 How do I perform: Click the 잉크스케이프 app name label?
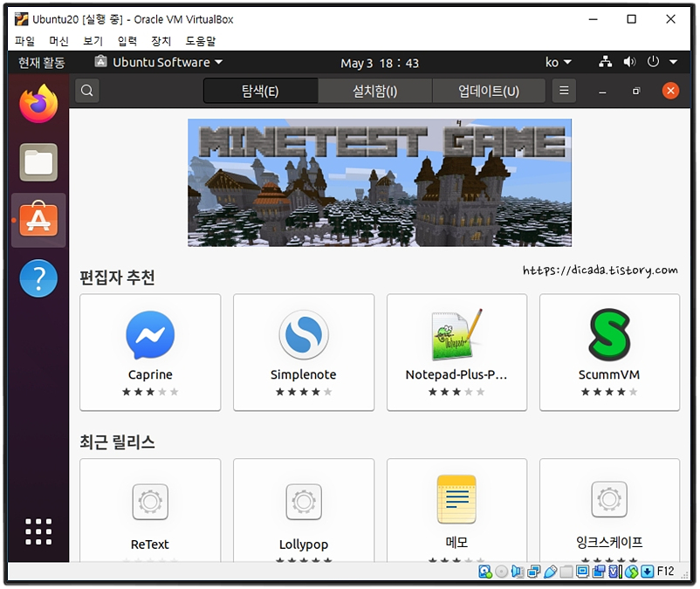coord(609,542)
